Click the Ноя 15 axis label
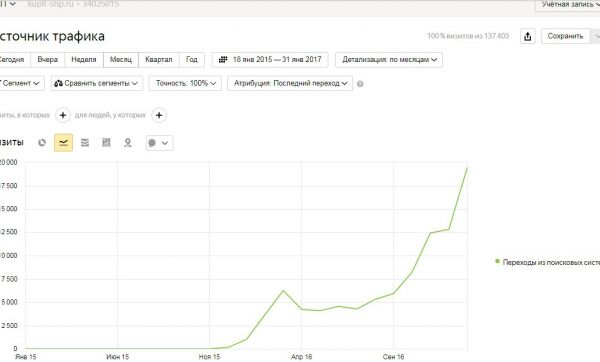This screenshot has width=600, height=362. pos(209,357)
